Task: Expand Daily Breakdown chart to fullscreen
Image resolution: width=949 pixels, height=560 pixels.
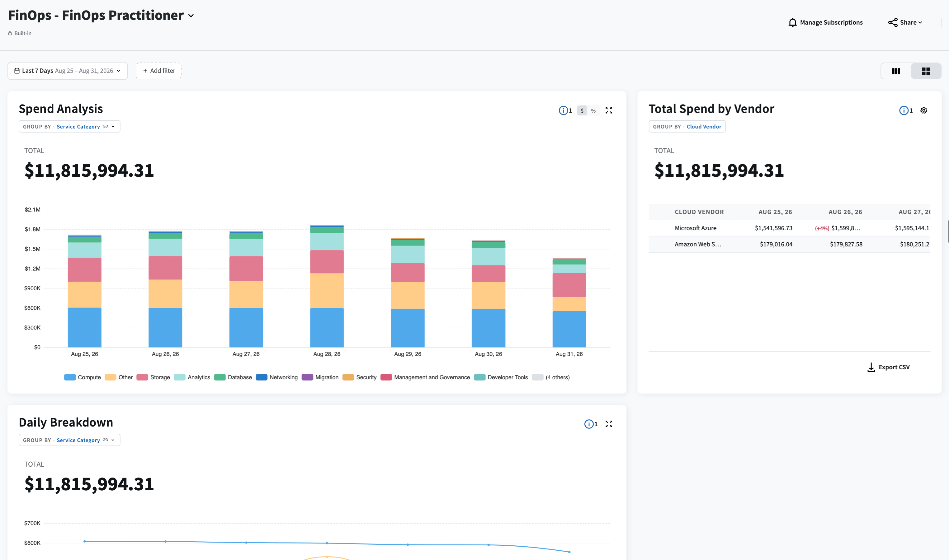Action: 609,424
